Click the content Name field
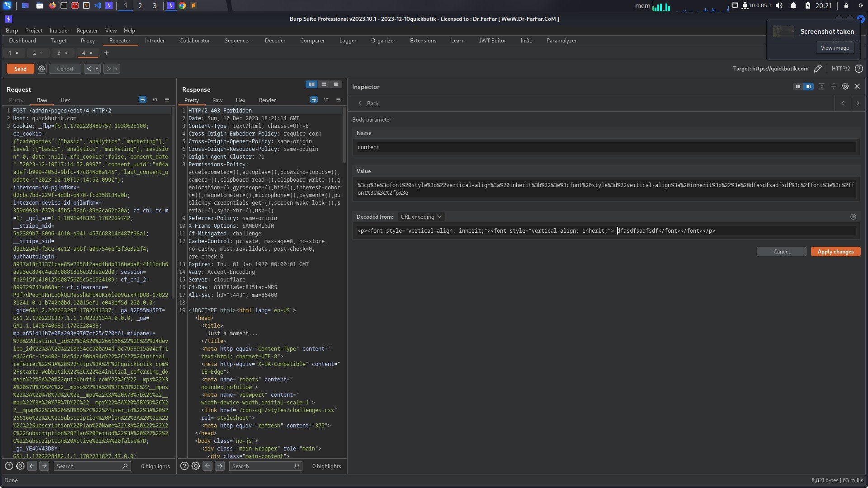868x488 pixels. (x=606, y=147)
